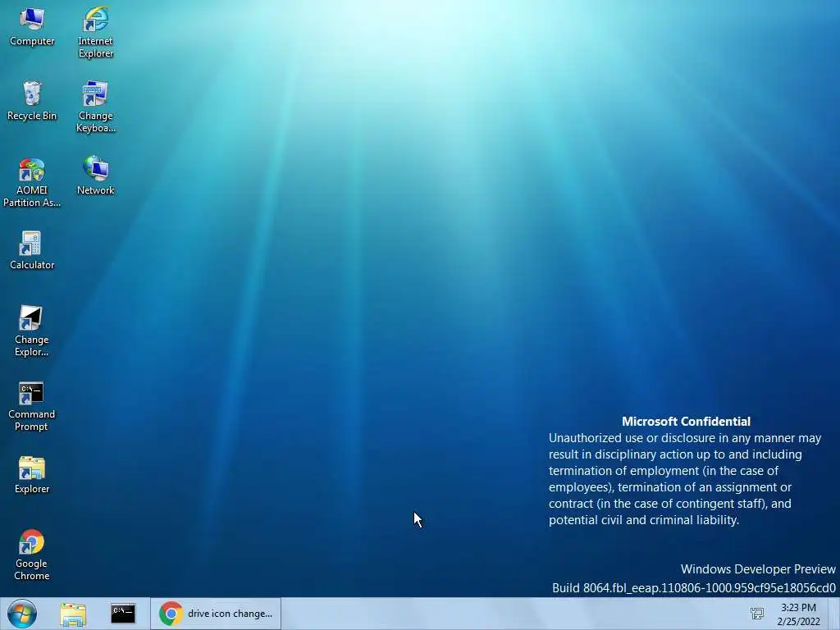This screenshot has width=840, height=630.
Task: Select the Change Keyboard shortcut icon
Action: point(95,107)
